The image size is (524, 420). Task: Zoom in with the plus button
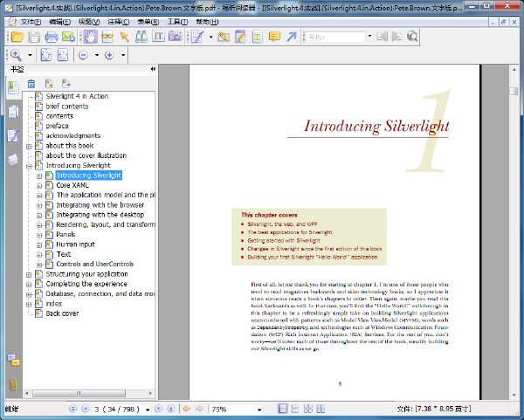(x=109, y=55)
